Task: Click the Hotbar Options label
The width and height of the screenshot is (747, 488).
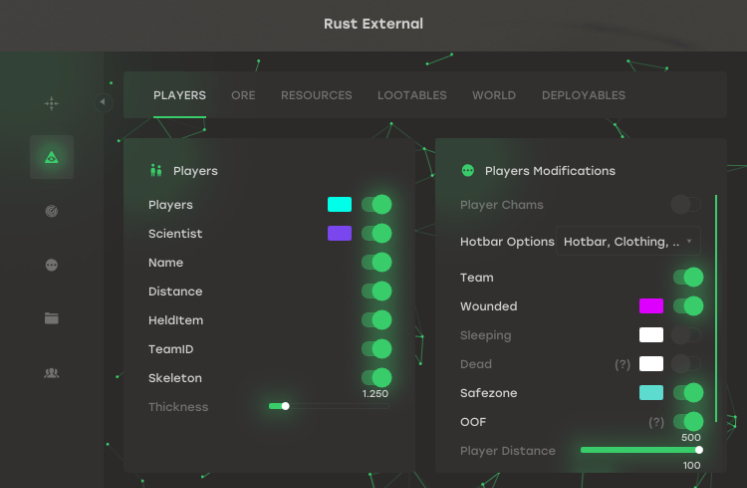Action: [507, 242]
